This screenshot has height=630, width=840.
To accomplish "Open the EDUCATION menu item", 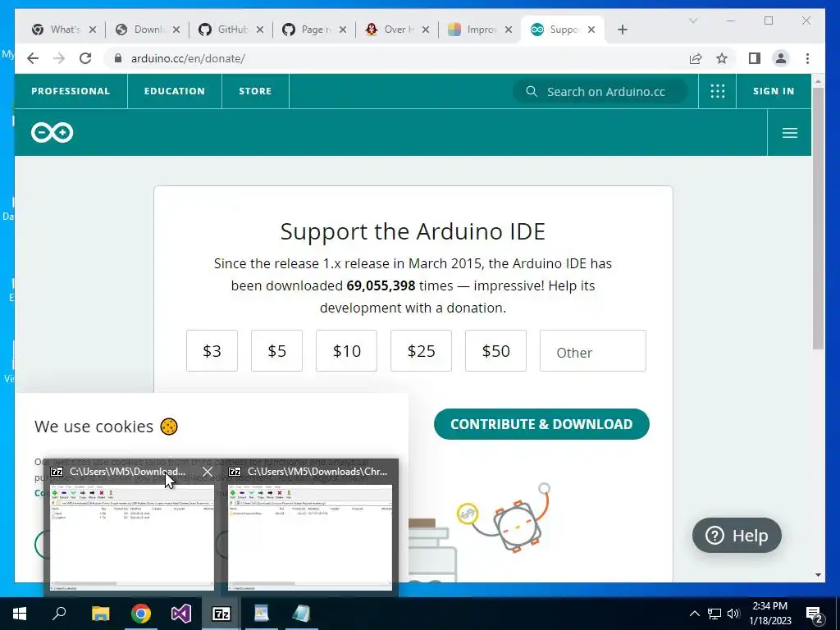I will (175, 91).
